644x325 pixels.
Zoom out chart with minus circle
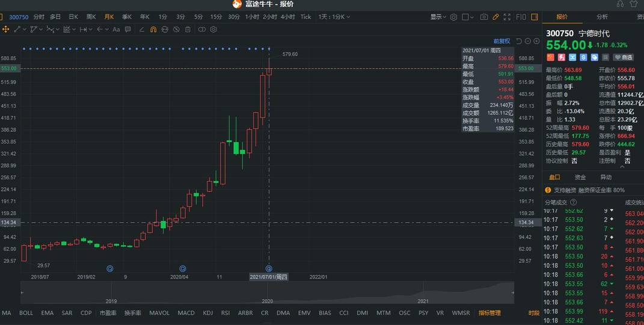click(528, 41)
